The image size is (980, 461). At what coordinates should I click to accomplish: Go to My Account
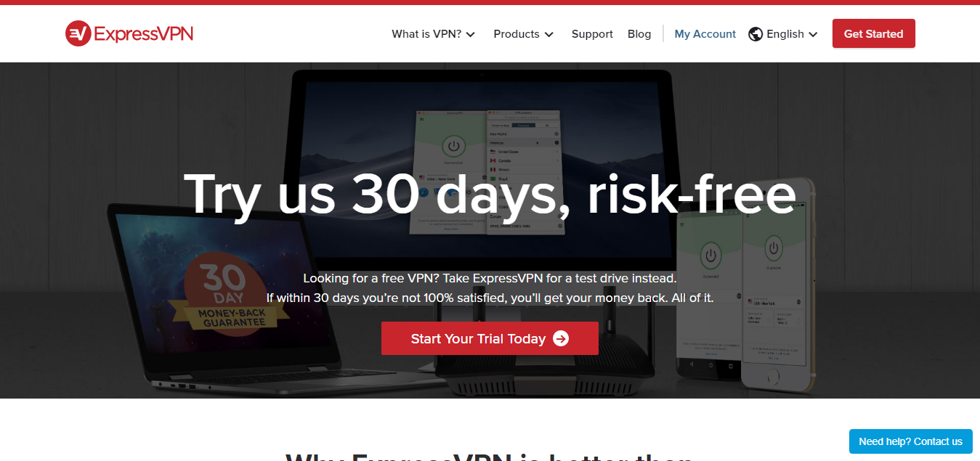[x=705, y=34]
